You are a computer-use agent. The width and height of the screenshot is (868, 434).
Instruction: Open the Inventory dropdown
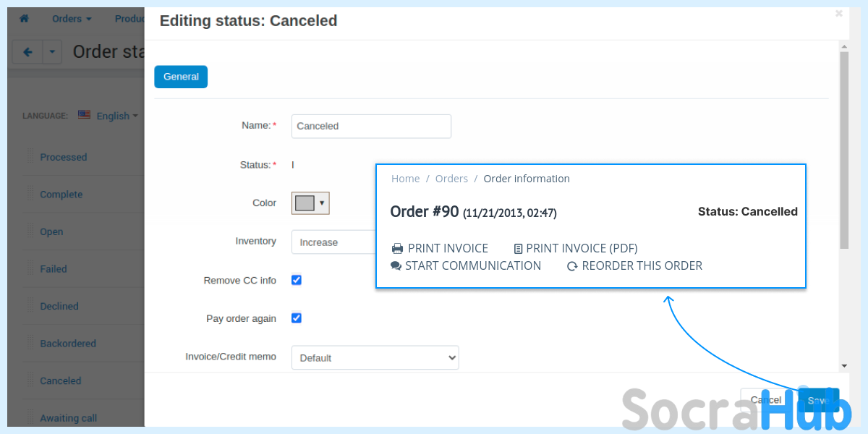(x=333, y=242)
